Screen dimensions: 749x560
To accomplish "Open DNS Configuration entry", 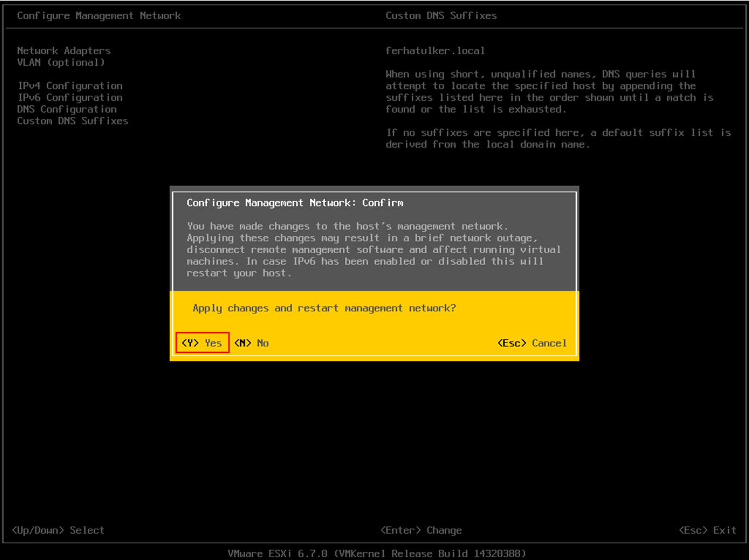I will [x=67, y=109].
